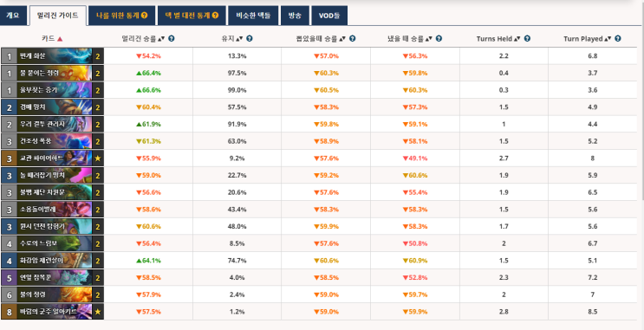644x330 pixels.
Task: Open the 불 붙이는 정령 card tile
Action: pos(52,73)
